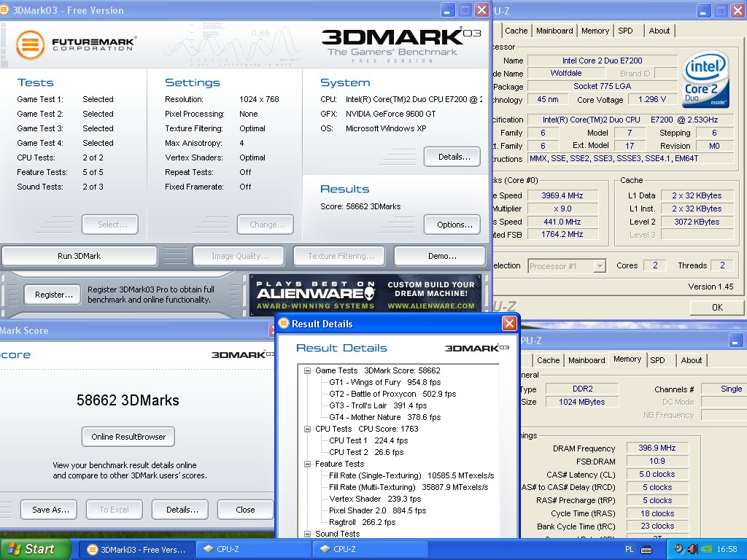Click the Core Speed 3969.4 MHz field
This screenshot has height=560, width=747.
[x=562, y=195]
